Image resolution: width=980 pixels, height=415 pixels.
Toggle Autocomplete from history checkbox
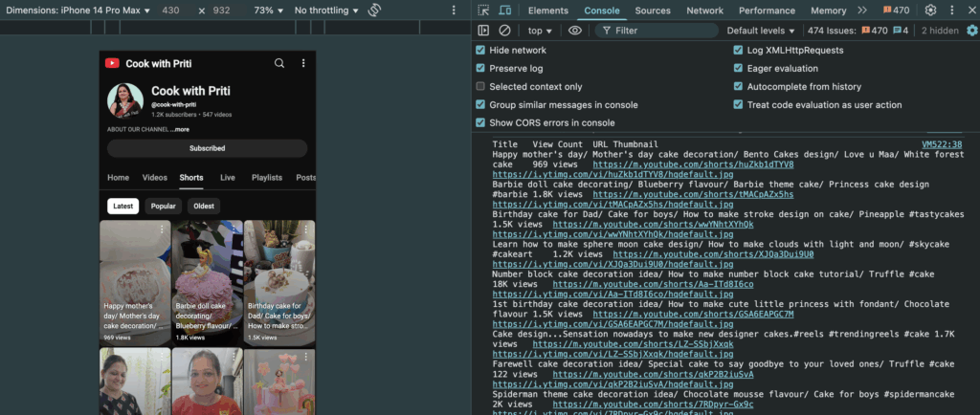click(x=738, y=86)
